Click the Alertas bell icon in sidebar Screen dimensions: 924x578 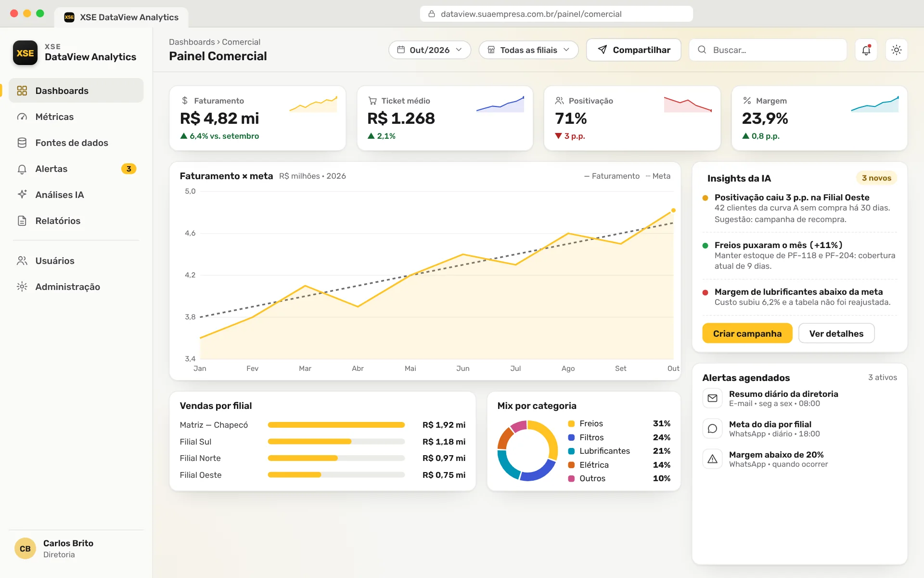(22, 169)
